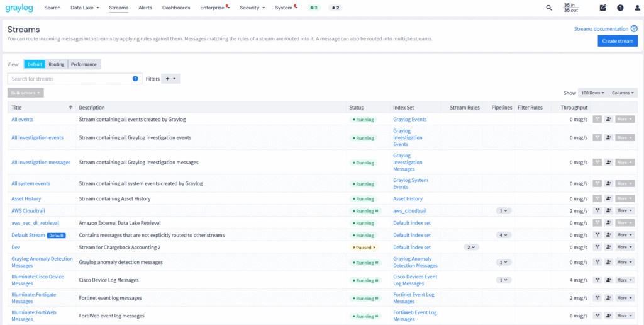Screen dimensions: 644x325
Task: Open data routing icon for Dev stream
Action: pyautogui.click(x=597, y=248)
